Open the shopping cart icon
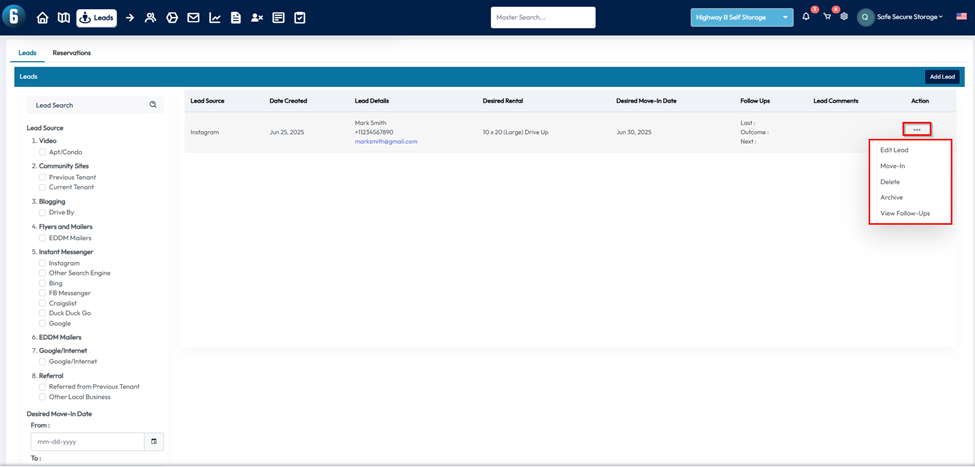 pos(827,17)
